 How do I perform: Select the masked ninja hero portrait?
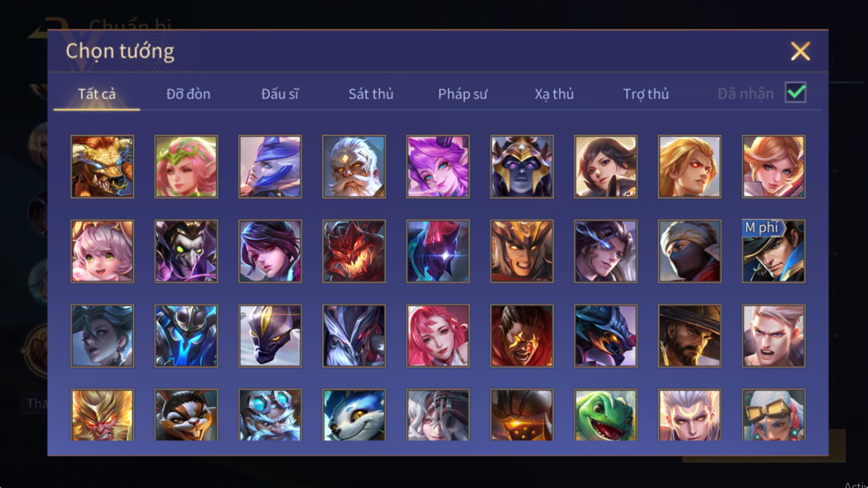click(690, 251)
